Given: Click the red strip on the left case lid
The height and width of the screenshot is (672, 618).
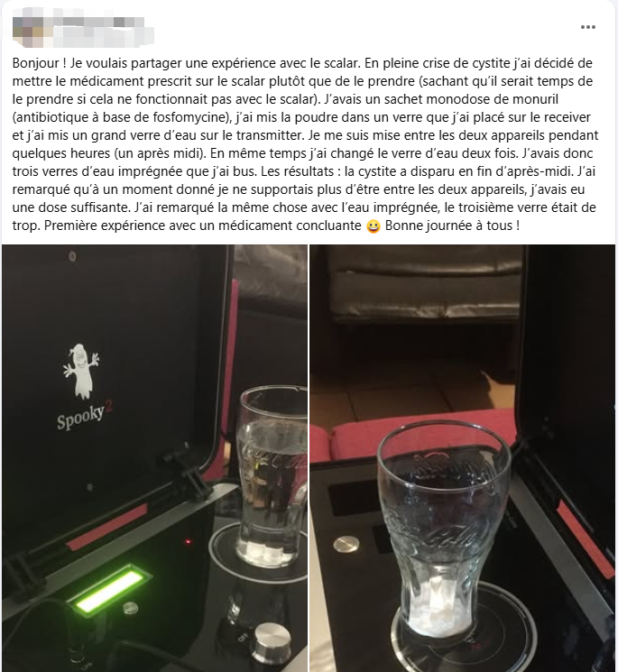Looking at the screenshot, I should coord(106,526).
